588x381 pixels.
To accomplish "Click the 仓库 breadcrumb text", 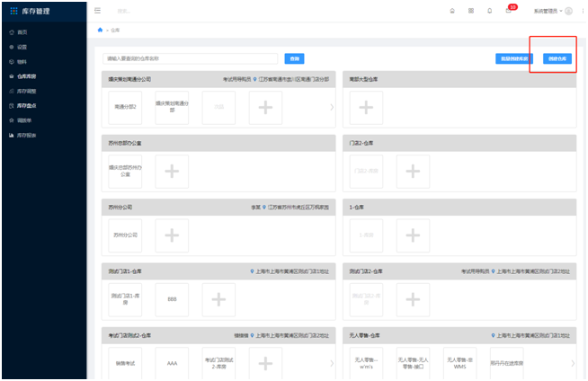I will [x=115, y=31].
